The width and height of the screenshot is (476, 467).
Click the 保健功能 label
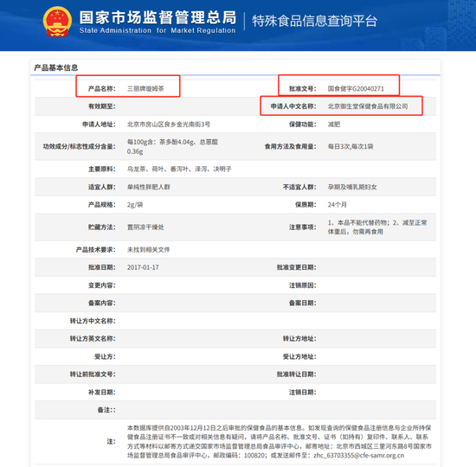tap(302, 125)
